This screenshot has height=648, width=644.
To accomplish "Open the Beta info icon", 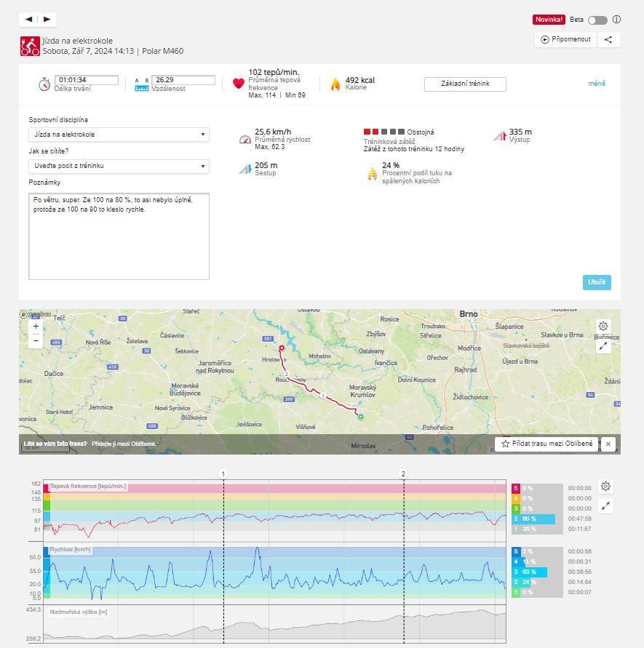I will click(616, 20).
